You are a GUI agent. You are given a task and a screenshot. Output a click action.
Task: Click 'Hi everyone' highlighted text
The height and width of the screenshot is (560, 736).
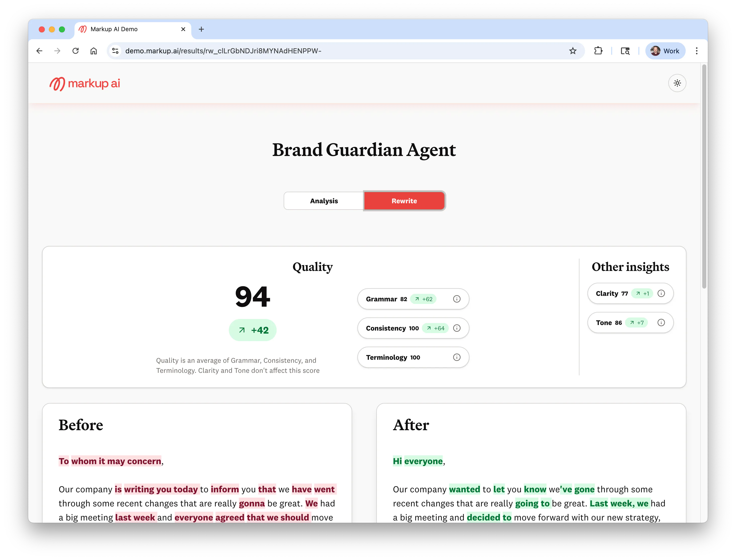(418, 461)
